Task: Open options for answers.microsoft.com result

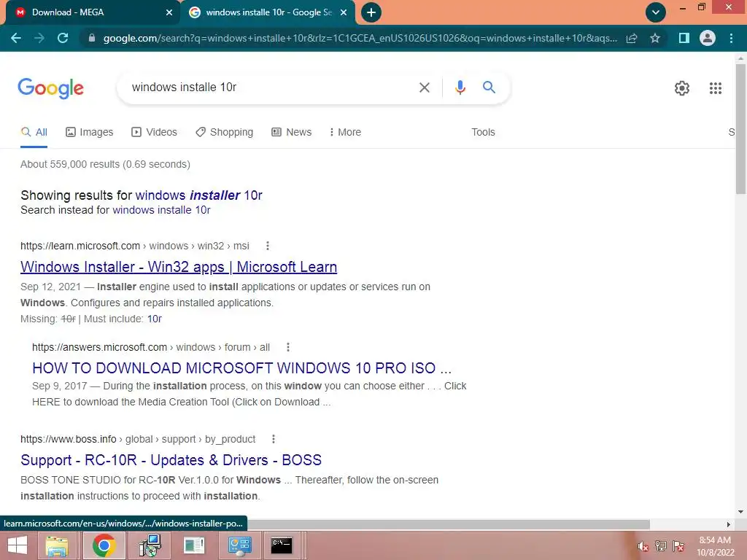Action: tap(287, 347)
